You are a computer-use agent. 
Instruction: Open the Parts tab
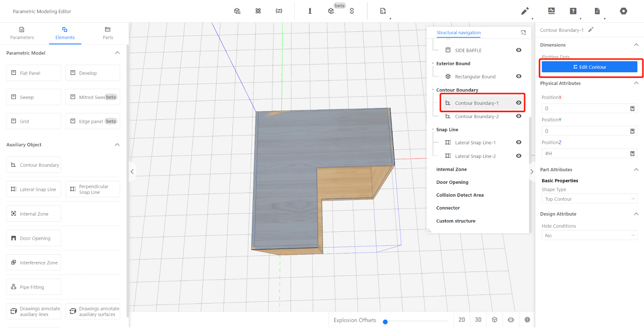point(107,33)
